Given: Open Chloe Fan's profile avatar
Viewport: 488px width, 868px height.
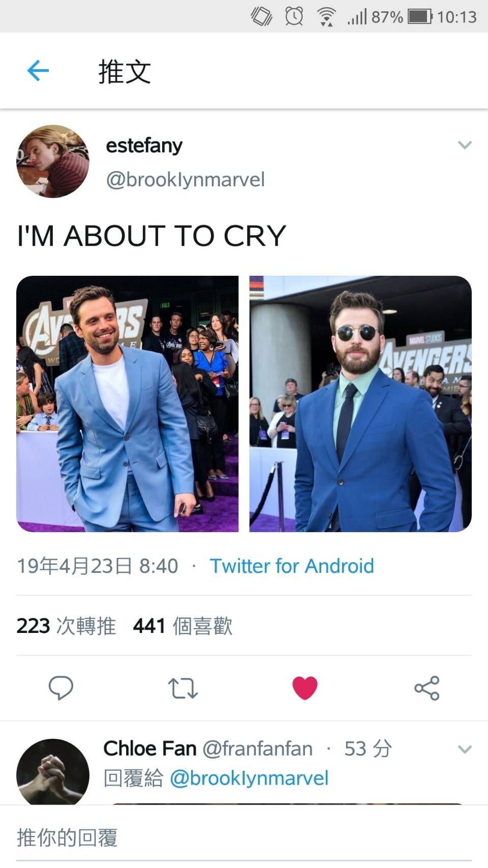Looking at the screenshot, I should coord(53,772).
